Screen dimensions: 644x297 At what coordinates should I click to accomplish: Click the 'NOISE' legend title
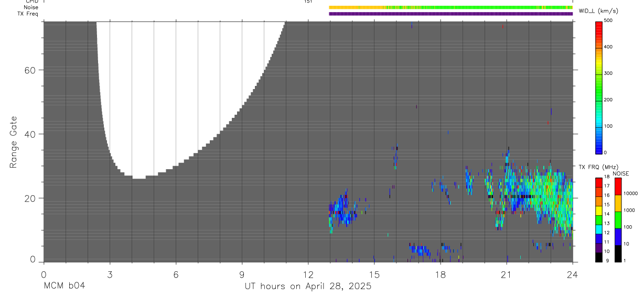621,174
